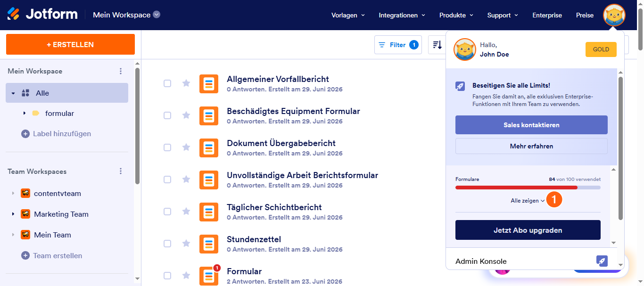Expand the contentvteam workspace arrow
This screenshot has height=286, width=644.
pos(13,194)
